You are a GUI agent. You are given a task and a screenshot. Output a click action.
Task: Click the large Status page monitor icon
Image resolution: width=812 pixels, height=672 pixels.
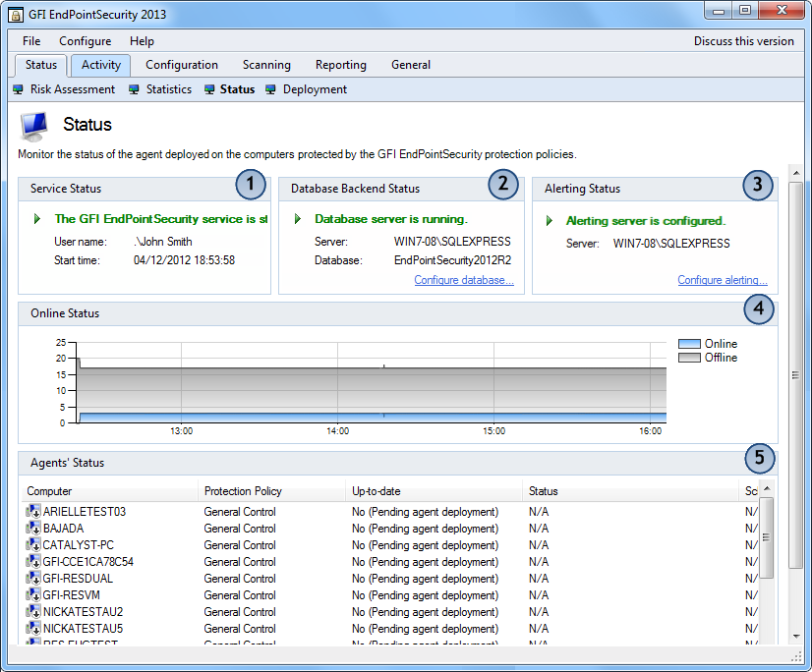34,126
